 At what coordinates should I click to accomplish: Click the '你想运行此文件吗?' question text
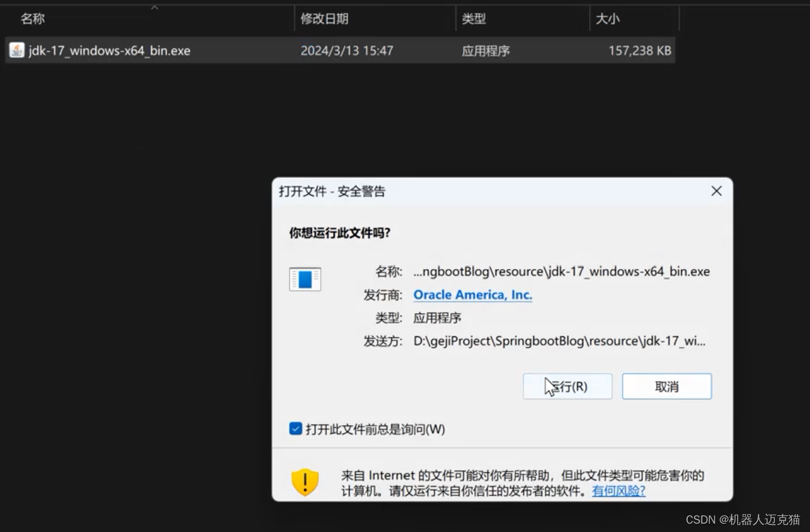339,233
